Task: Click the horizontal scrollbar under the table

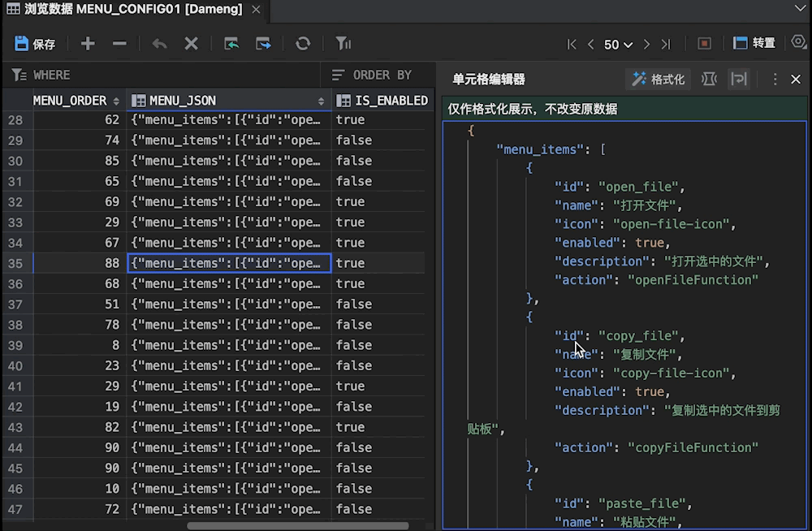Action: [x=298, y=526]
